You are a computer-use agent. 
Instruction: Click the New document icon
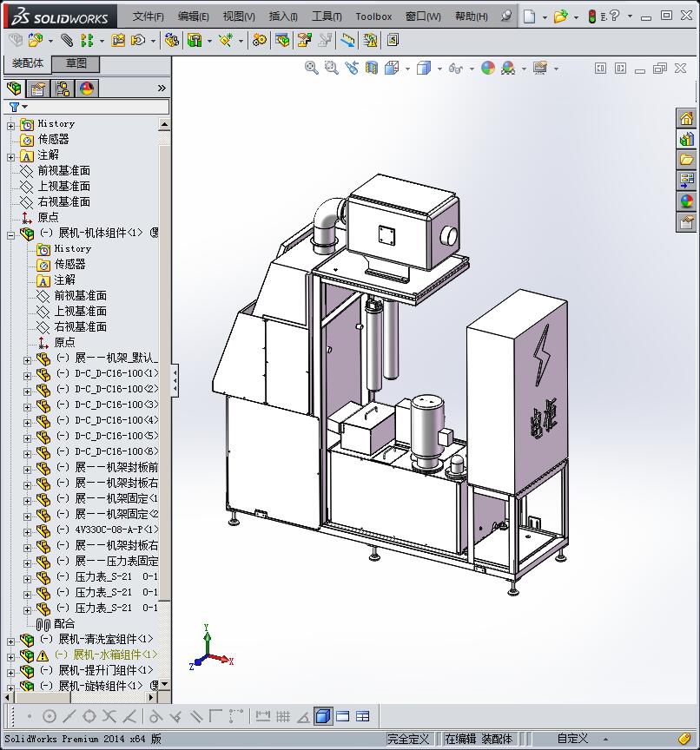click(x=529, y=16)
